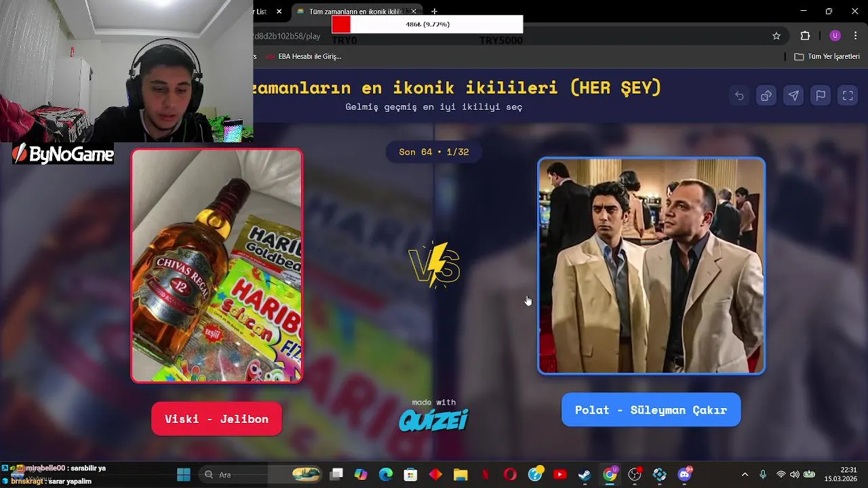Open Netflix from the taskbar
Image resolution: width=868 pixels, height=488 pixels.
click(x=486, y=474)
